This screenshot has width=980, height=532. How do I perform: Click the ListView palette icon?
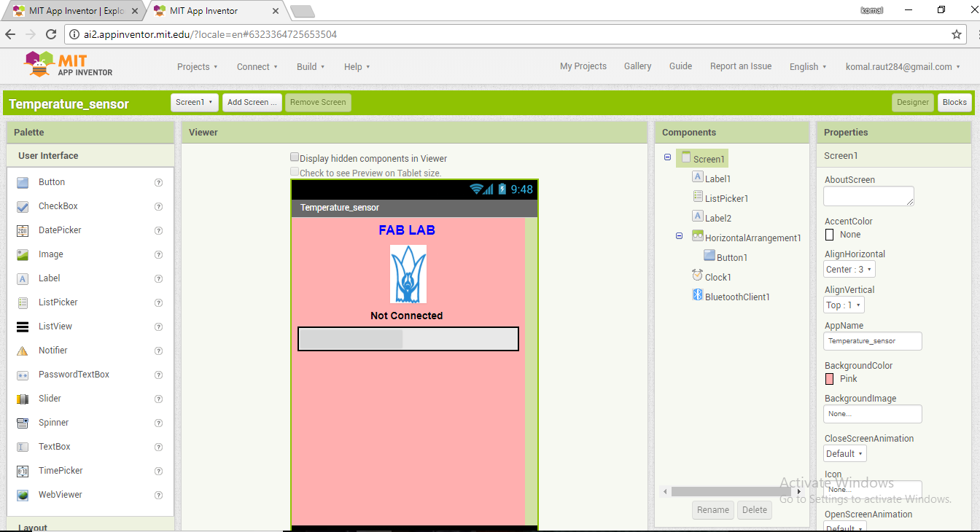[x=23, y=326]
